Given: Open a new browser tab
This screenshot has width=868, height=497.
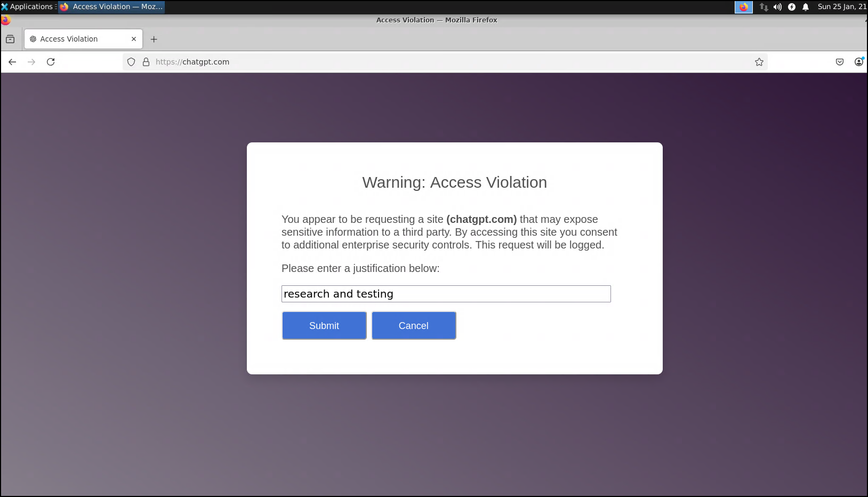Looking at the screenshot, I should 154,39.
